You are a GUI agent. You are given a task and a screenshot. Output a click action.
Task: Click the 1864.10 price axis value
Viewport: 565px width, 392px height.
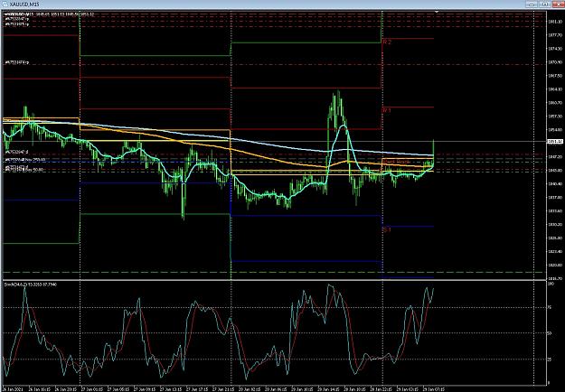tap(554, 89)
